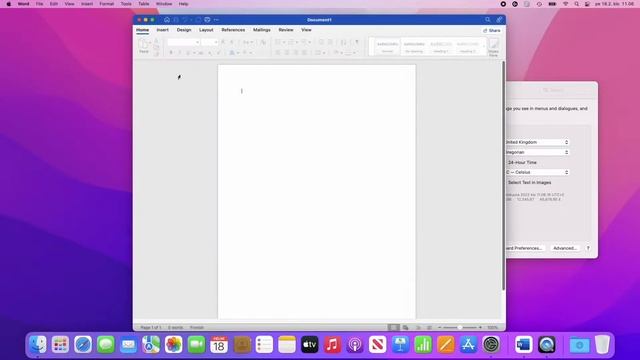The image size is (640, 360).
Task: Click the show paragraph marks icon
Action: [x=357, y=42]
